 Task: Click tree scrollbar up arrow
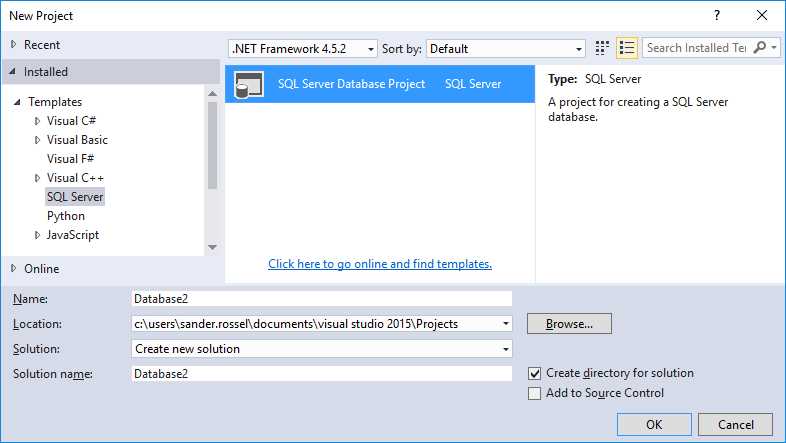[x=213, y=93]
